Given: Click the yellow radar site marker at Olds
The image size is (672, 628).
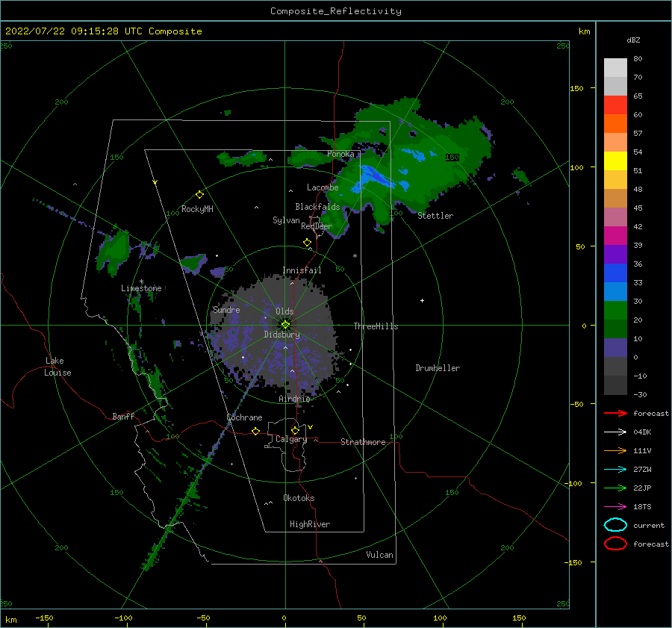Looking at the screenshot, I should (x=285, y=325).
